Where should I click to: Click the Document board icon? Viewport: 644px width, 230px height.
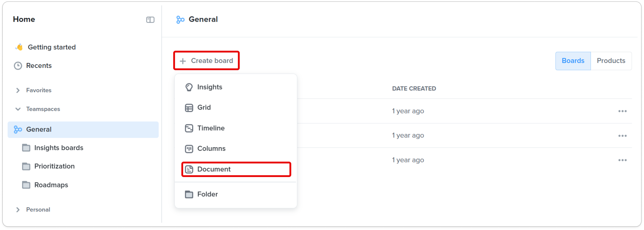[x=189, y=169]
